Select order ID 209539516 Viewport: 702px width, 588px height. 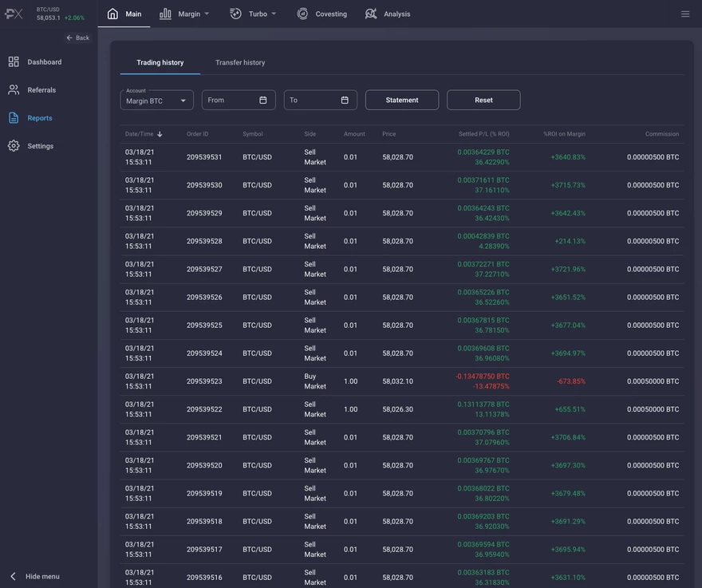[204, 578]
